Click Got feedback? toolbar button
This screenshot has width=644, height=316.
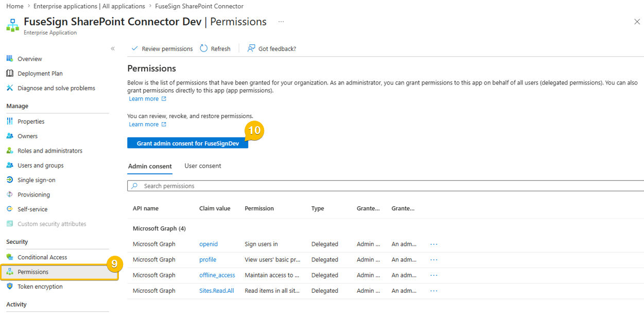pyautogui.click(x=271, y=48)
